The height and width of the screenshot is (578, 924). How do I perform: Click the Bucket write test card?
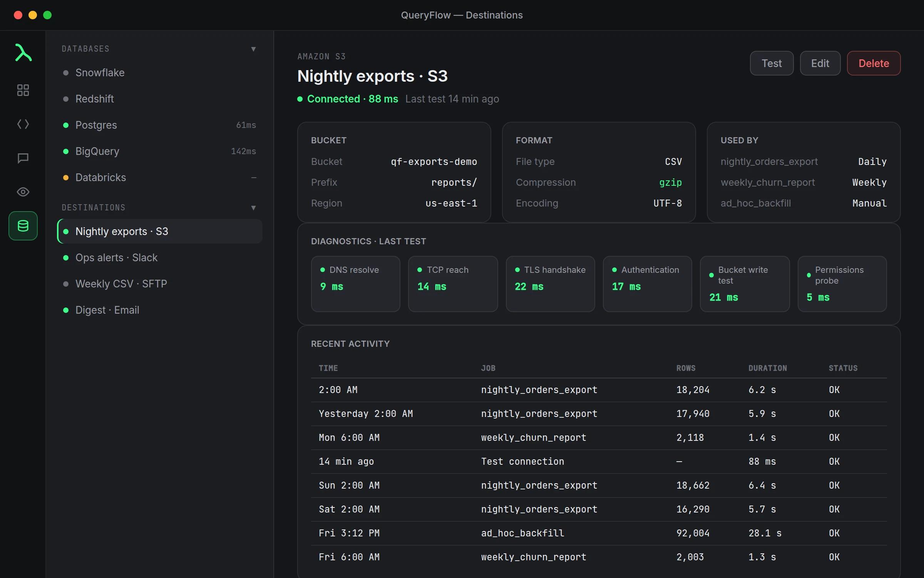(x=745, y=284)
